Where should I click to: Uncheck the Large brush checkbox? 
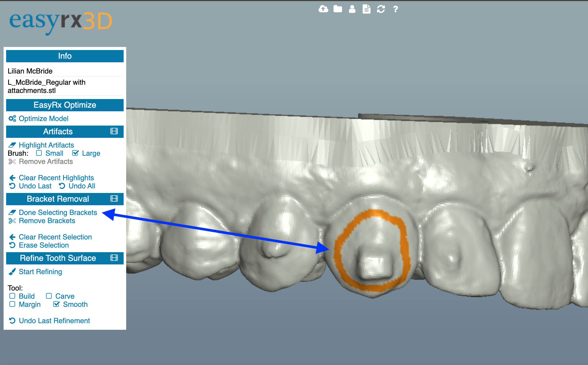75,153
